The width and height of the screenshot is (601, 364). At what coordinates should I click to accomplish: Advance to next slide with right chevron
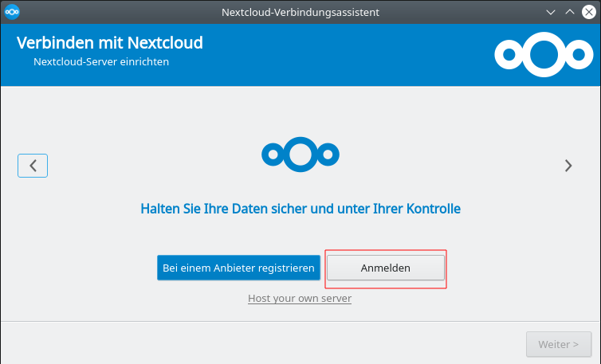568,166
